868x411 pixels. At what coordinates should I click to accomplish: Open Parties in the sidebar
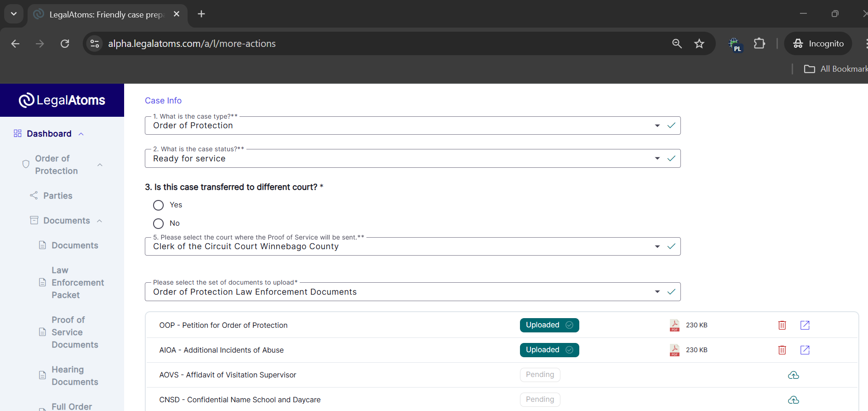(x=58, y=196)
